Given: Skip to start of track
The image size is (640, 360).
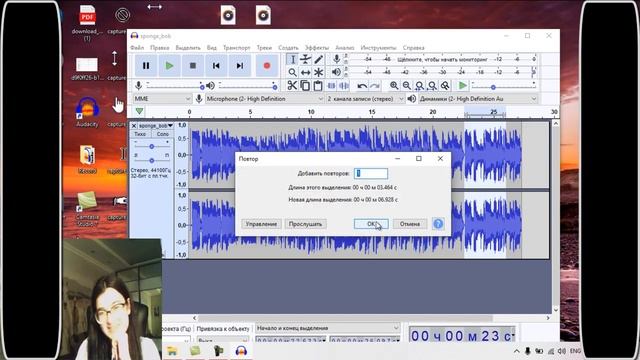Looking at the screenshot, I should click(216, 66).
